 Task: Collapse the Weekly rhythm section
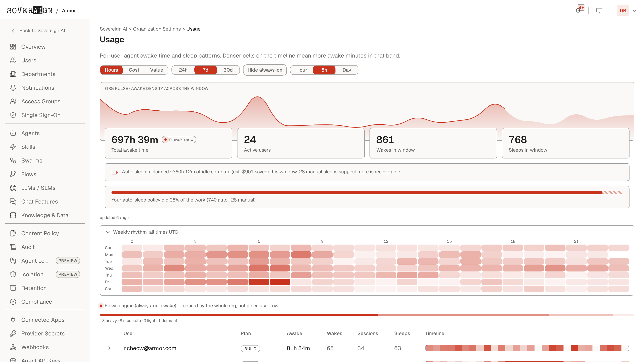(108, 232)
